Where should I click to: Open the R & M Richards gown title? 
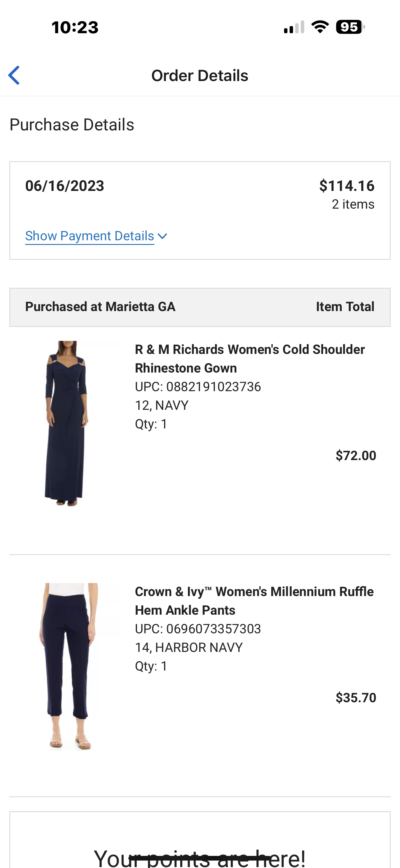pyautogui.click(x=250, y=359)
